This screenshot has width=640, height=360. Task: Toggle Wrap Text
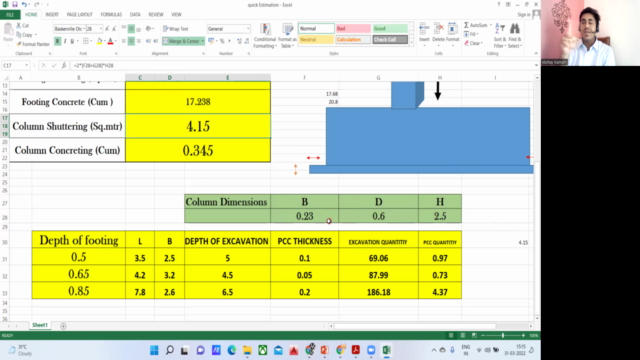(176, 29)
